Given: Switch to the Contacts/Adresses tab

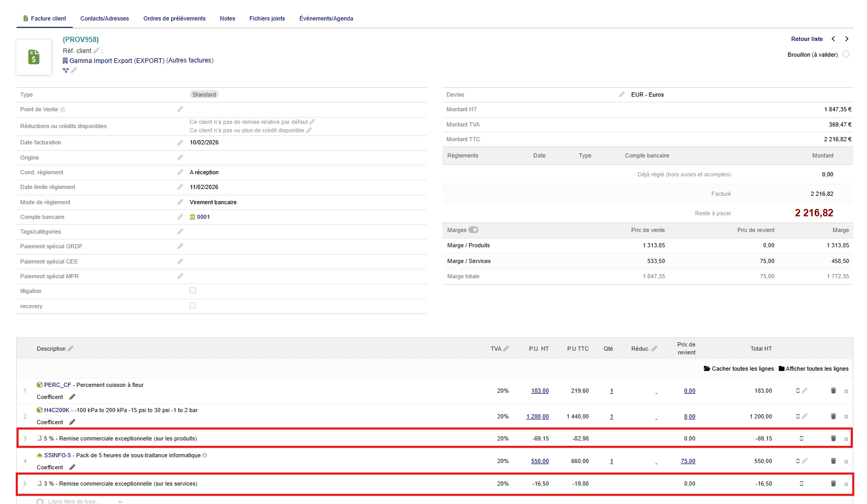Looking at the screenshot, I should tap(105, 18).
